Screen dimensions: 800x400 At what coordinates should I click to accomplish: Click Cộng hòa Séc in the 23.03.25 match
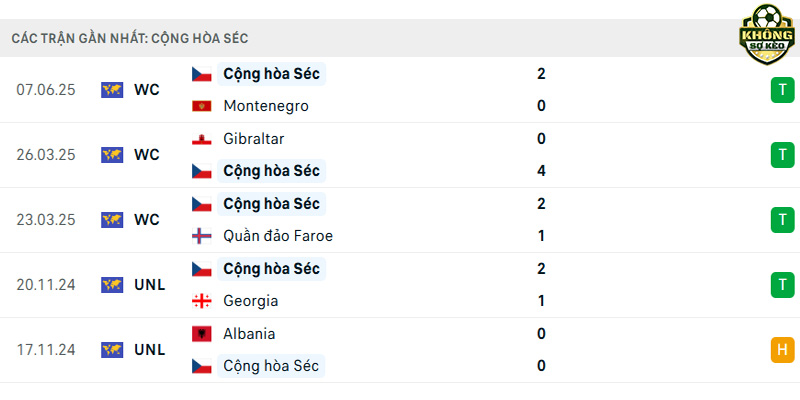tap(271, 204)
